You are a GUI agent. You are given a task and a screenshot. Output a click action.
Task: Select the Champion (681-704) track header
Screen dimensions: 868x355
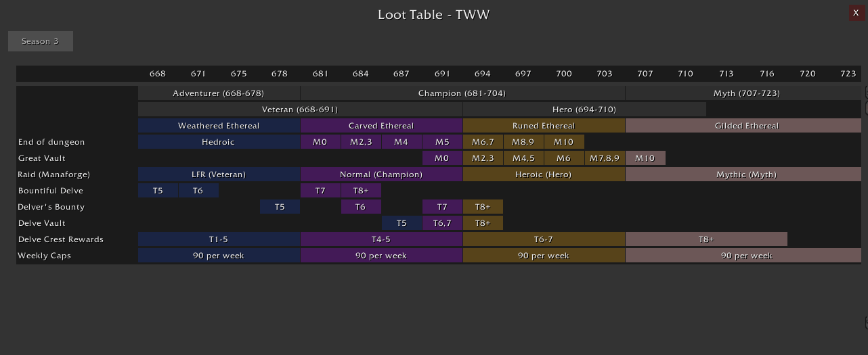click(462, 93)
